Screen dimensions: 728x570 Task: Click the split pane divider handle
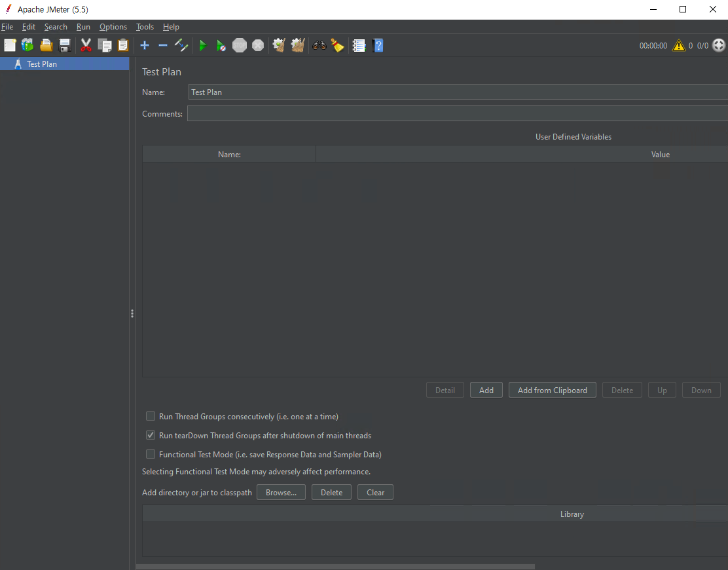(132, 314)
